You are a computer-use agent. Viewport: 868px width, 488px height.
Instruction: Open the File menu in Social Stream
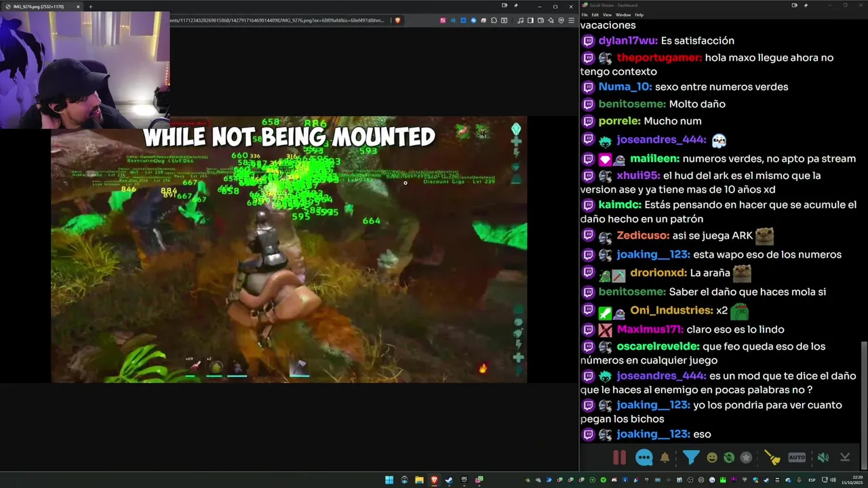coord(585,14)
